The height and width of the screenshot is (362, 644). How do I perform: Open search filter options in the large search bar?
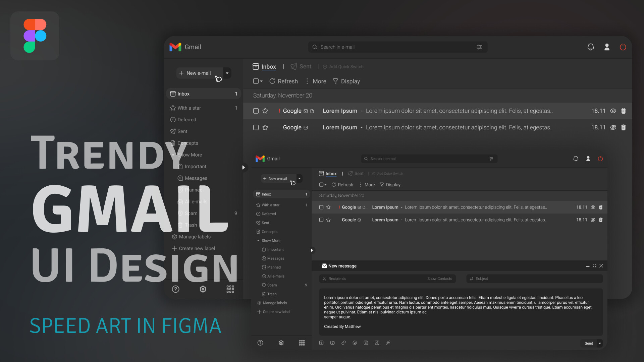click(x=479, y=47)
